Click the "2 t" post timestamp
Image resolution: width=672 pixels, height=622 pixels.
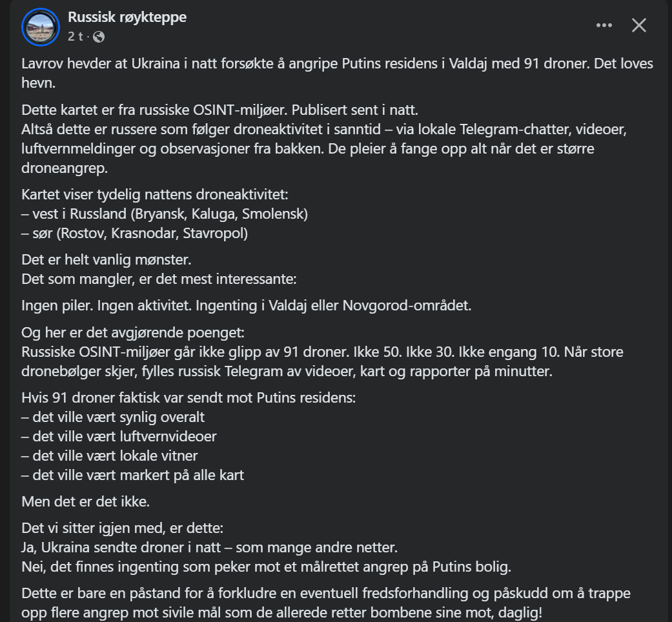(x=76, y=37)
